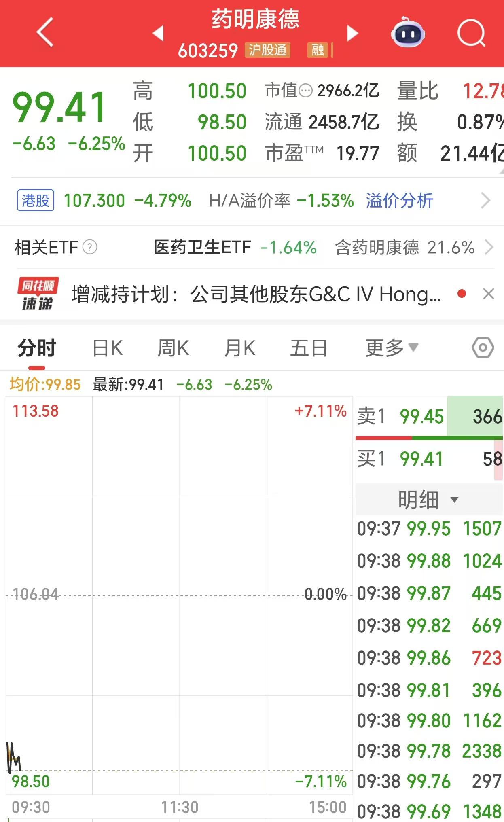Tap the info icon next to 市值

point(305,90)
